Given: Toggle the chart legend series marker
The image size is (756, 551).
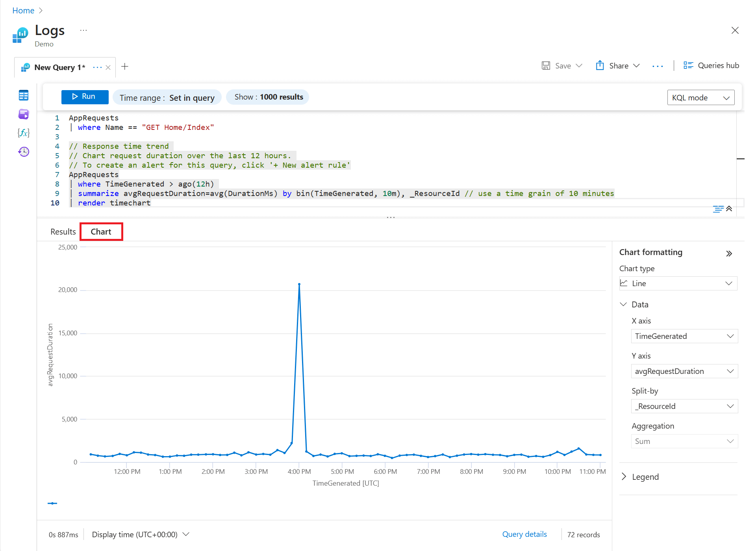Looking at the screenshot, I should tap(52, 503).
